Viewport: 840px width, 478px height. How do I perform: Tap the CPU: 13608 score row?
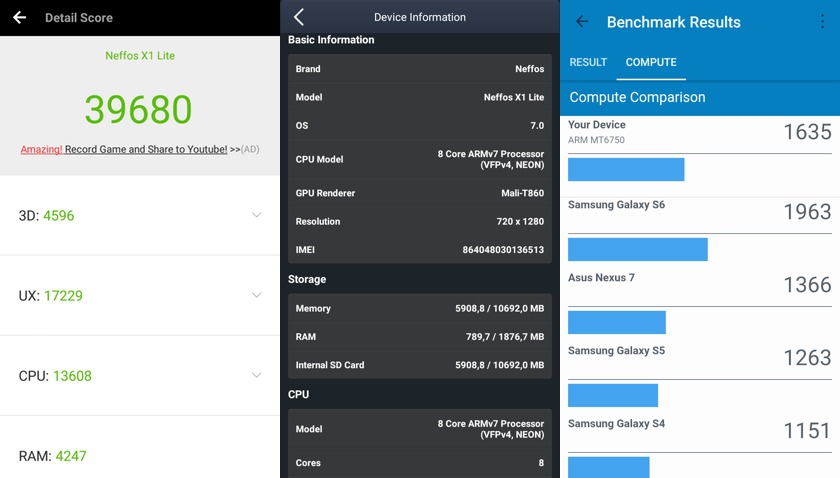tap(140, 376)
